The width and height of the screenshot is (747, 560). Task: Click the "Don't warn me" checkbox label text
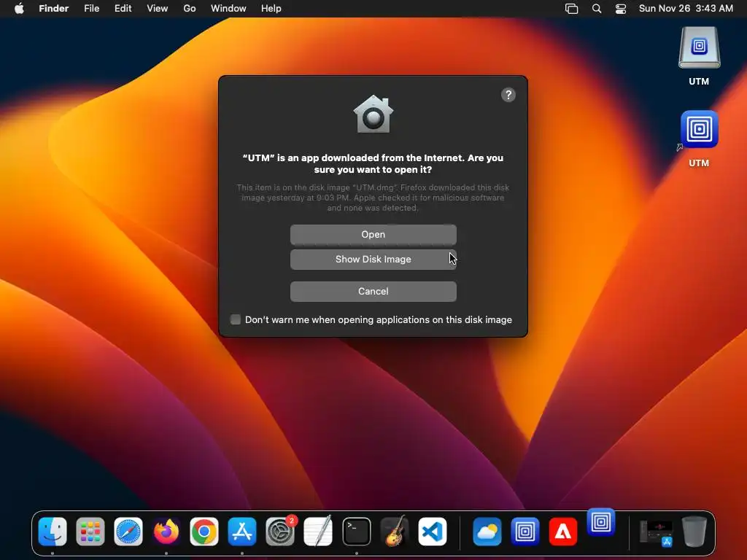(379, 319)
